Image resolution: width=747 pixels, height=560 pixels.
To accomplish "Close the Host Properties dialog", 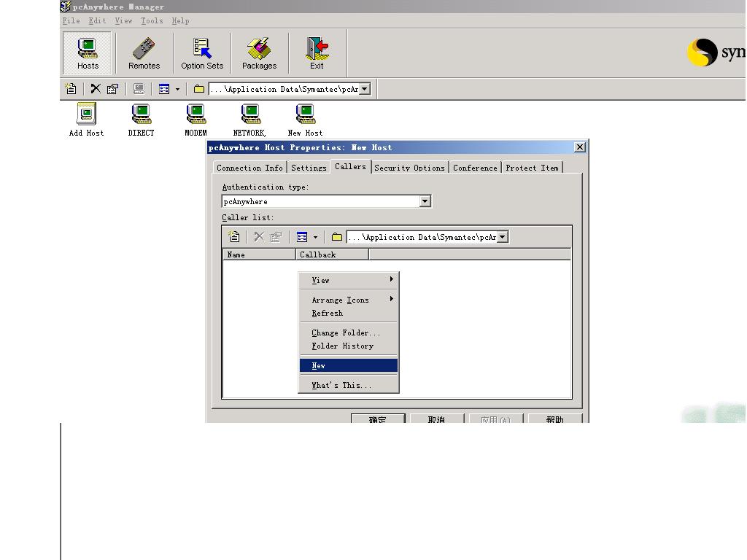I will (580, 147).
